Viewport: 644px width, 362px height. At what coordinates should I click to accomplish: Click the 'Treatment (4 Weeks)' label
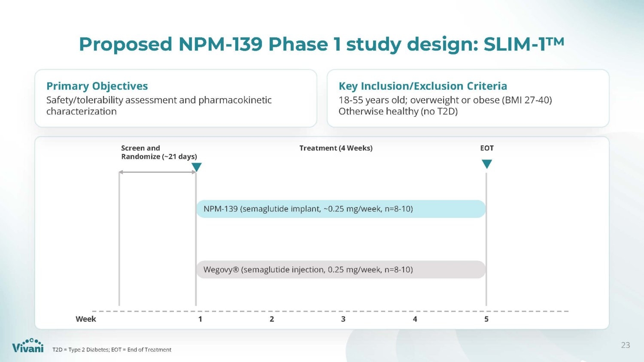click(x=336, y=148)
